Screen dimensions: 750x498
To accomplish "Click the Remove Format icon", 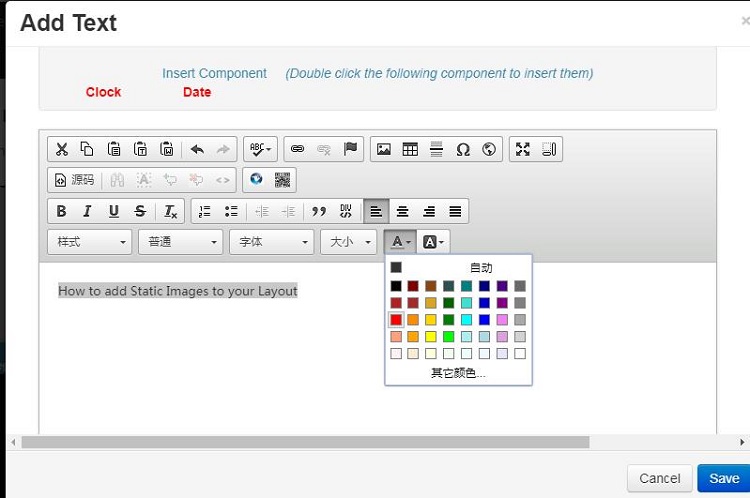I will tap(171, 211).
